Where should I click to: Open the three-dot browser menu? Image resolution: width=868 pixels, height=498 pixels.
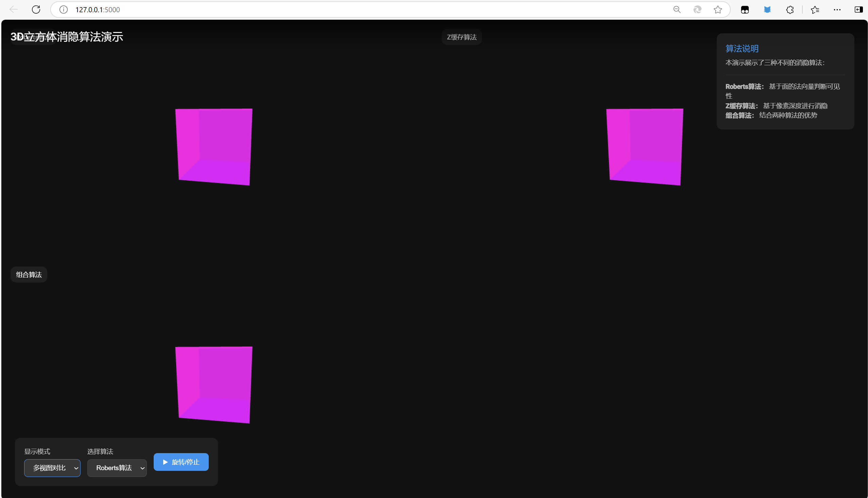[837, 10]
